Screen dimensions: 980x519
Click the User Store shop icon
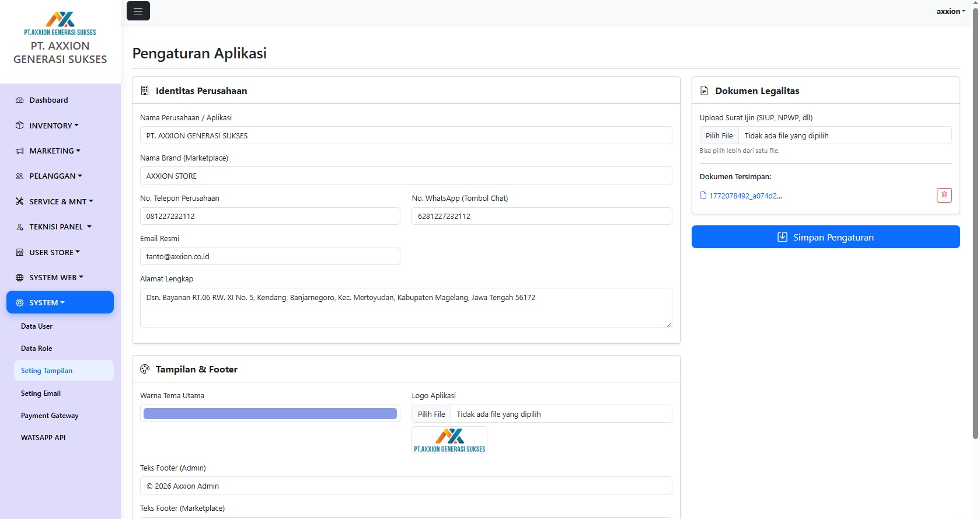(x=19, y=252)
